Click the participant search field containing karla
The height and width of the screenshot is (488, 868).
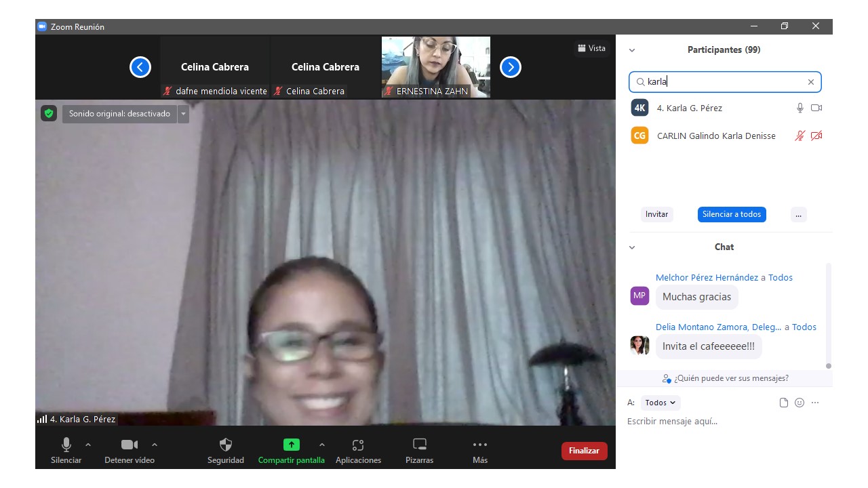(x=725, y=82)
